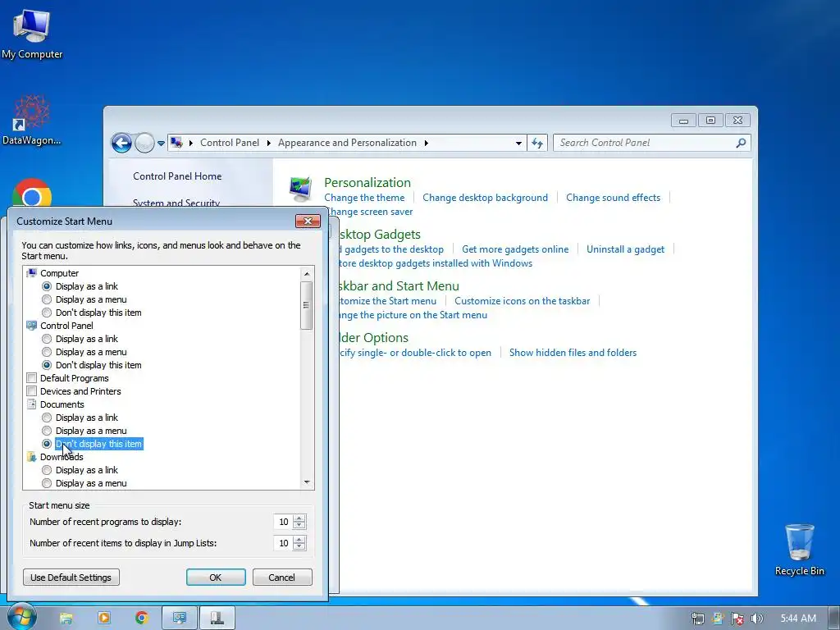The height and width of the screenshot is (630, 840).
Task: Increase the recent programs number
Action: (x=299, y=518)
